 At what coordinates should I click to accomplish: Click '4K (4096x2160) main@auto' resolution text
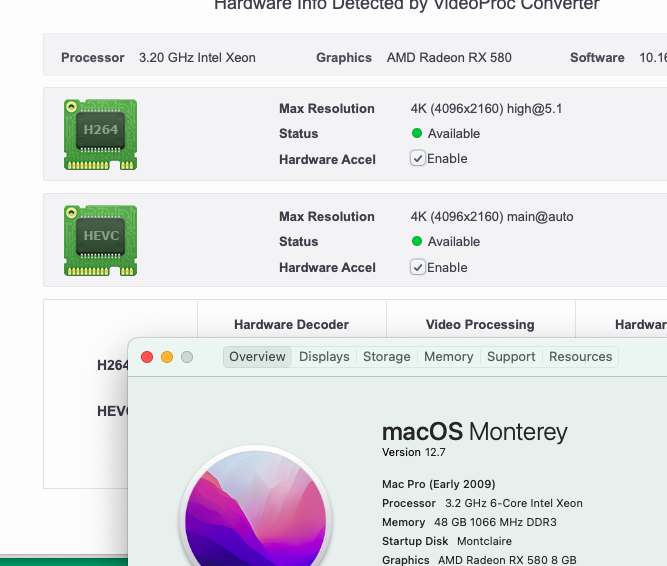pyautogui.click(x=492, y=217)
